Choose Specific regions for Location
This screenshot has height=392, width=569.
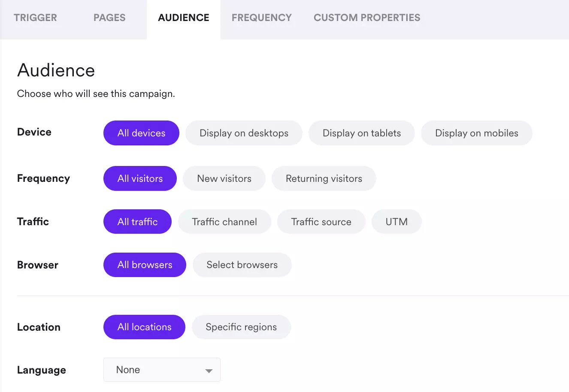241,327
